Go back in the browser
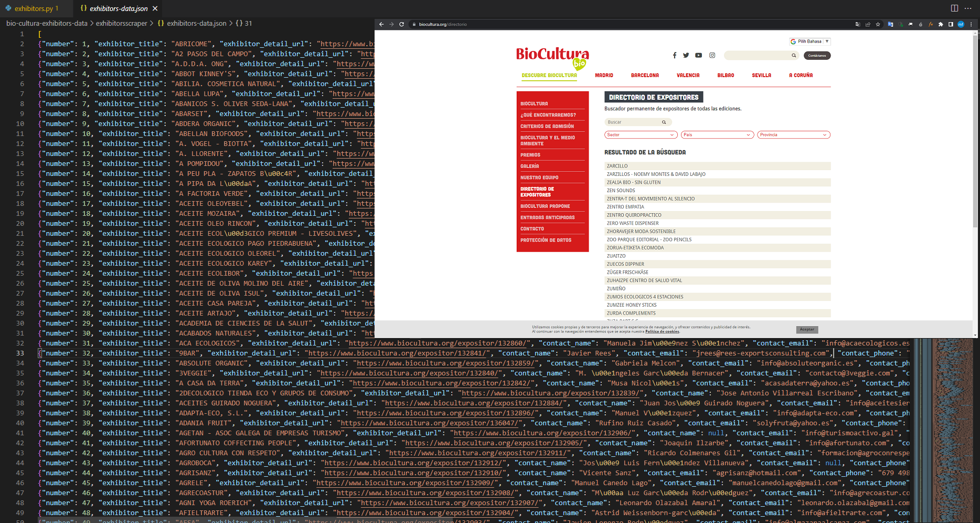 (381, 24)
